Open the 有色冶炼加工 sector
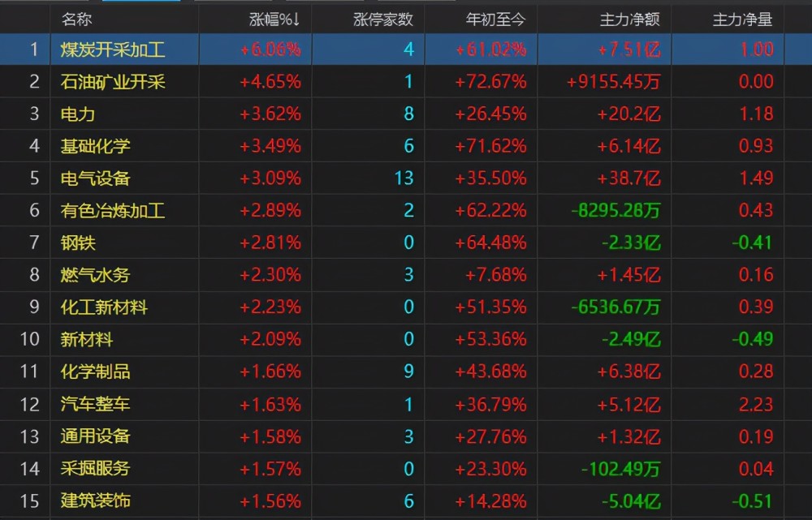 tap(112, 210)
